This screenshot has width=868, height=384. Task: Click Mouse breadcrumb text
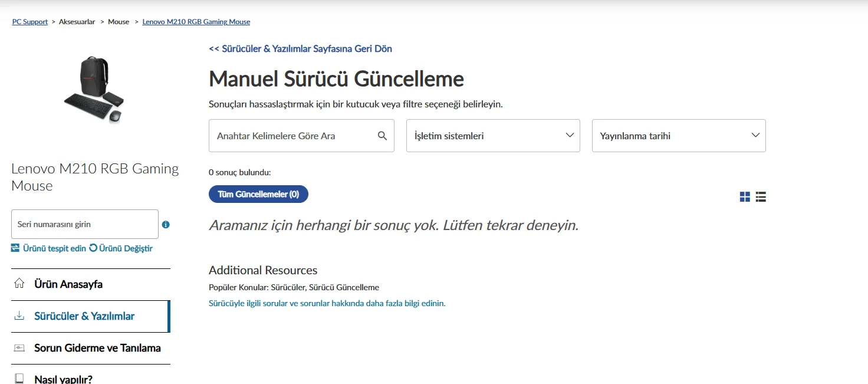(119, 22)
